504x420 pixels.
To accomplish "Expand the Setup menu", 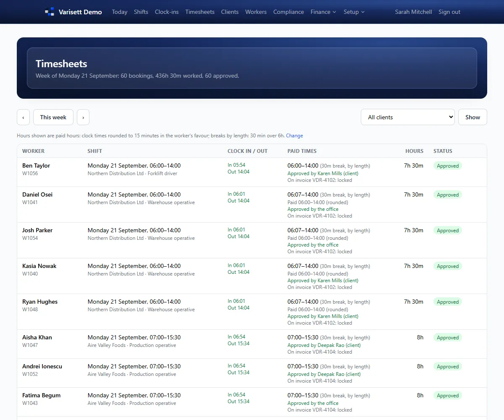I will pos(354,12).
